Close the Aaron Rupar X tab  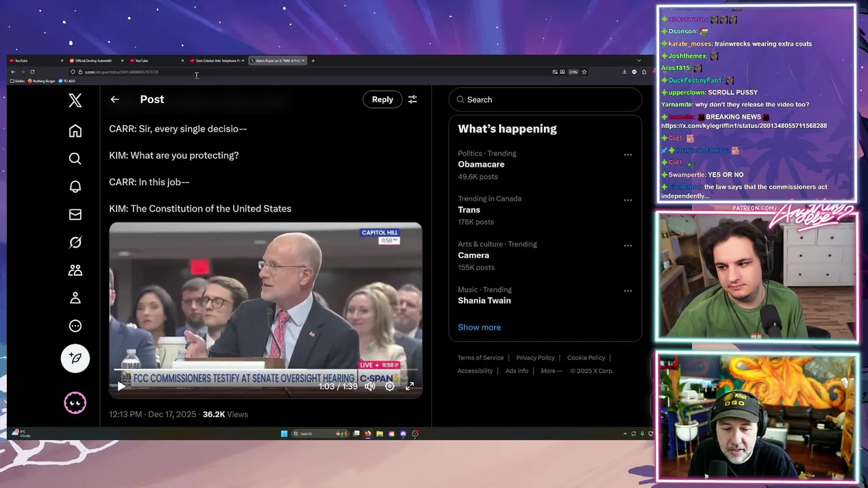(x=303, y=61)
